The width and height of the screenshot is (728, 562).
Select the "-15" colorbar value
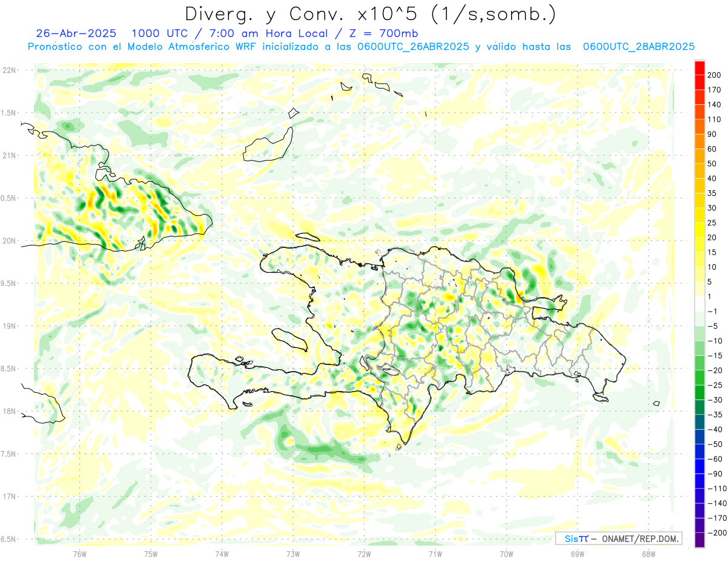point(716,356)
